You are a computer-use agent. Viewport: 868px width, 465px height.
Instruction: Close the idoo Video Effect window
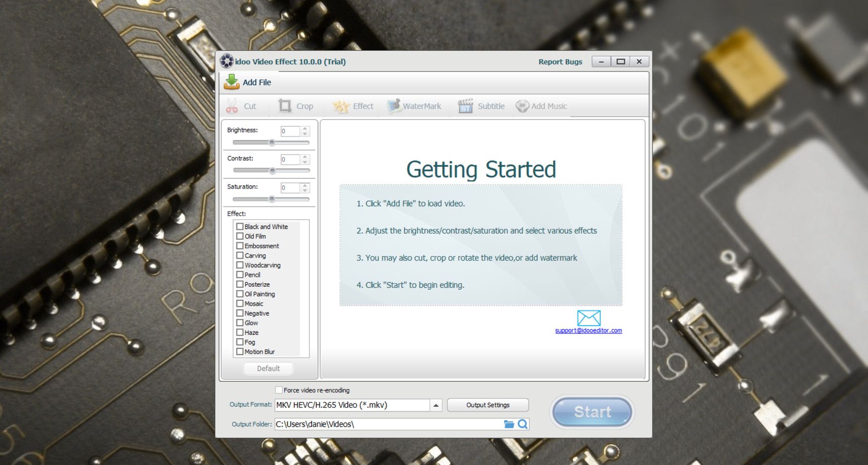point(639,62)
